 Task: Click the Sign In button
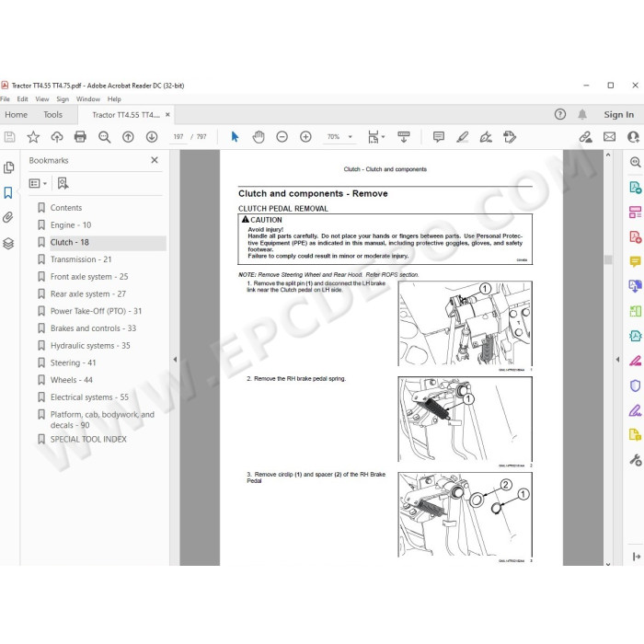coord(618,115)
